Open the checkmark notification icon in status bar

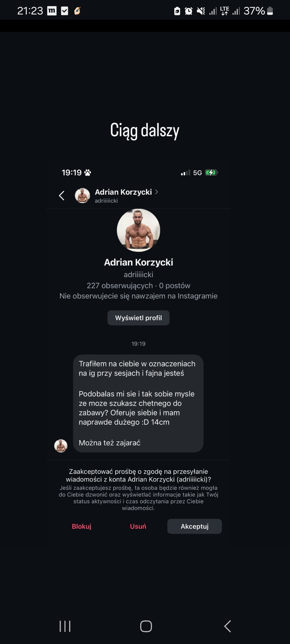(65, 11)
